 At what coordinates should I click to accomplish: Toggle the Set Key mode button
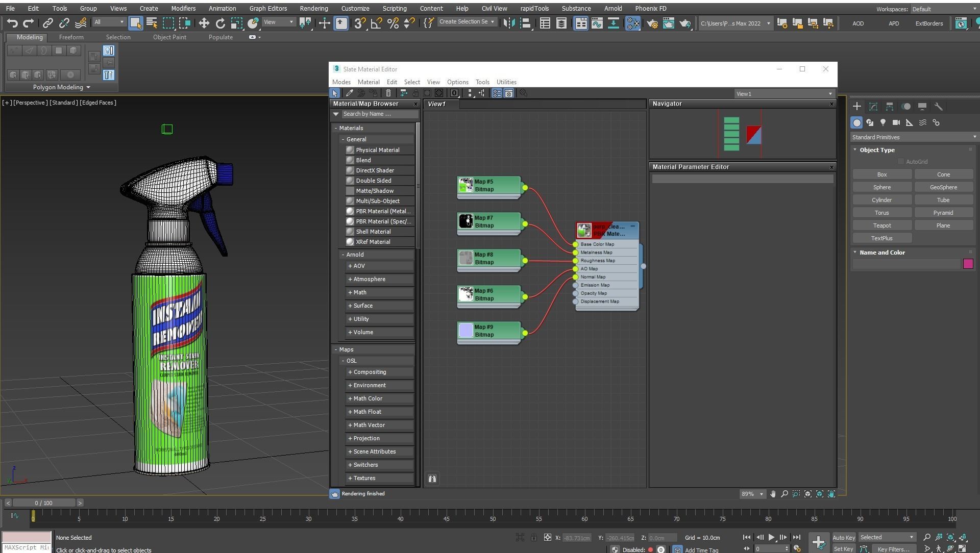pos(843,549)
